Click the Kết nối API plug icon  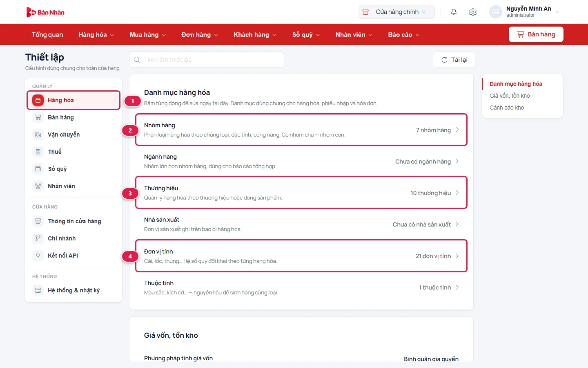tap(38, 256)
